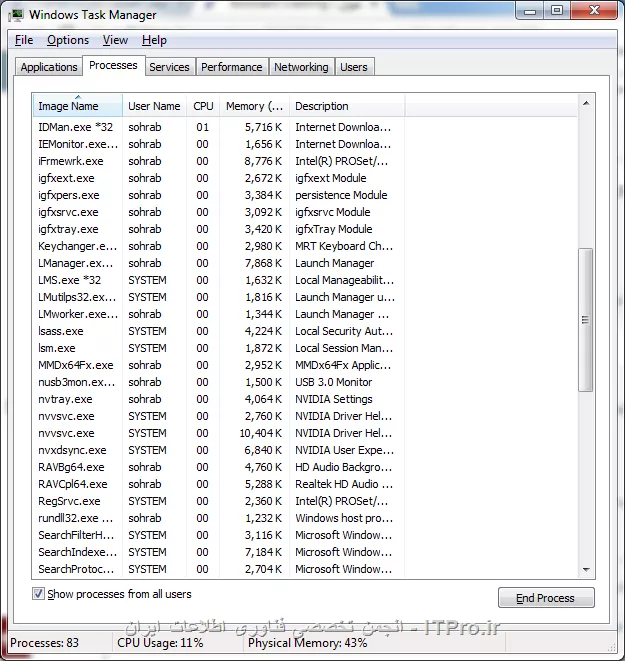Sort by Image Name column header
Image resolution: width=625 pixels, height=661 pixels.
pyautogui.click(x=78, y=106)
